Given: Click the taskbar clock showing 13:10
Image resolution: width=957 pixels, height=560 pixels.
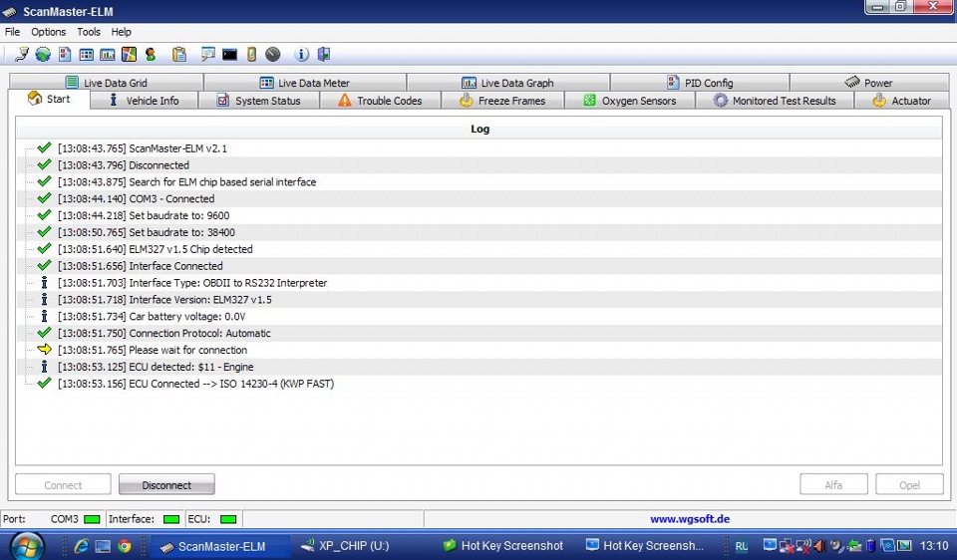Looking at the screenshot, I should 934,546.
